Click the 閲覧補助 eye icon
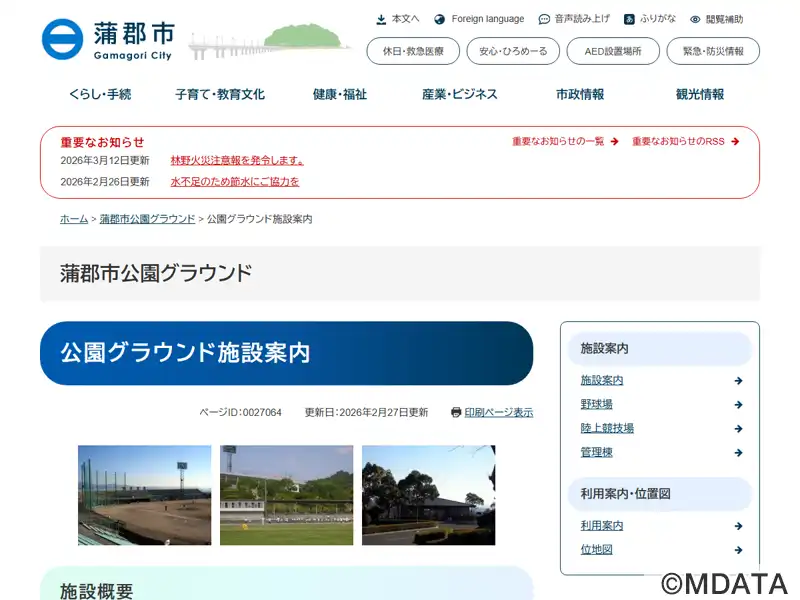This screenshot has width=800, height=600. [x=695, y=19]
